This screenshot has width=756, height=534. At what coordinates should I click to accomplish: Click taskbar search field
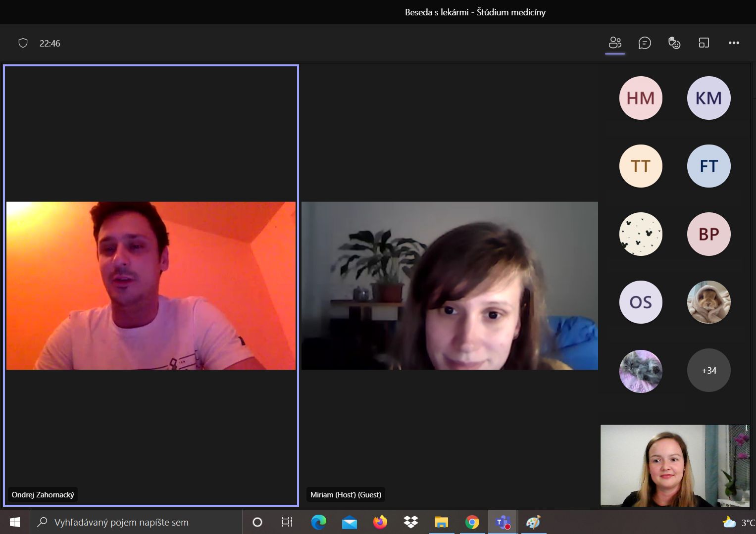click(136, 522)
